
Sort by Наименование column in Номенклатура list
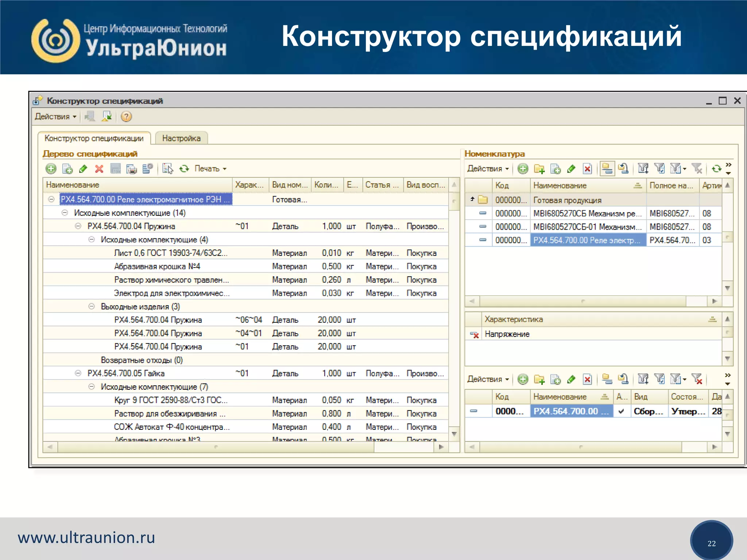tap(588, 186)
